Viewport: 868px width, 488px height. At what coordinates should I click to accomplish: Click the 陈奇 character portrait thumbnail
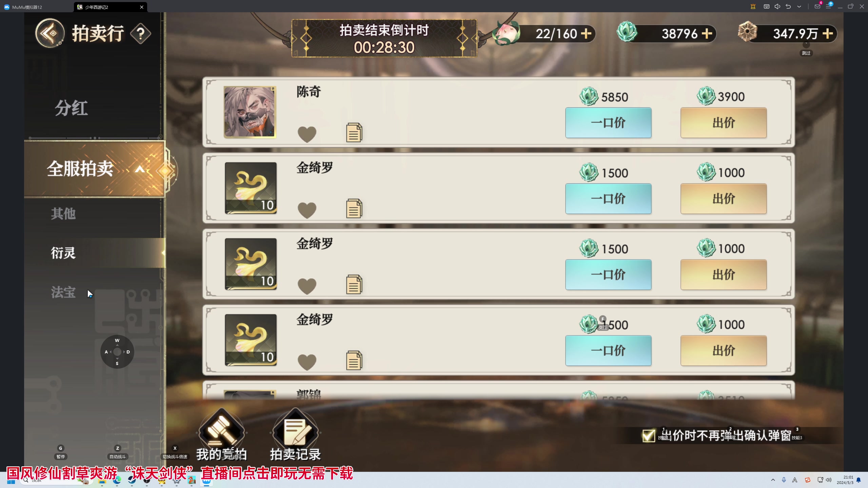click(x=250, y=112)
